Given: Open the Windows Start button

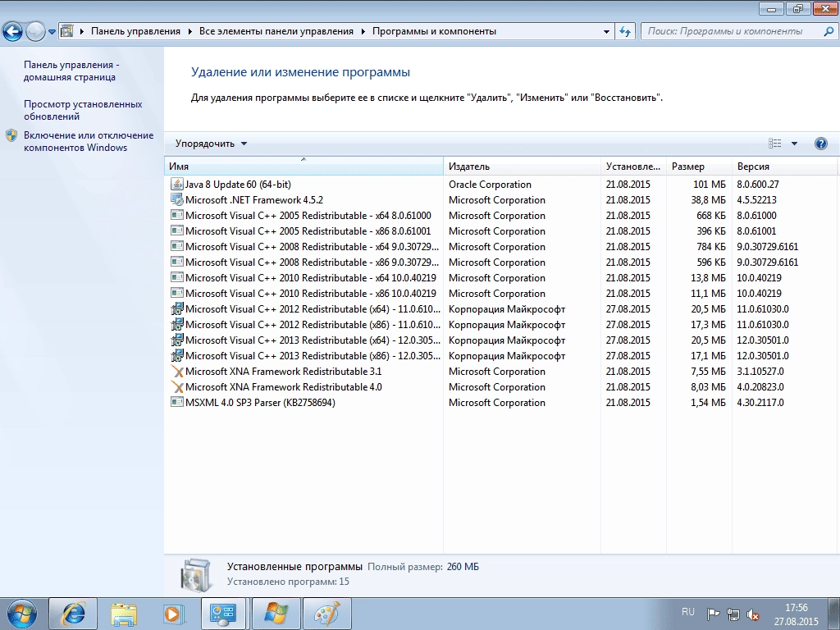Looking at the screenshot, I should (x=21, y=614).
